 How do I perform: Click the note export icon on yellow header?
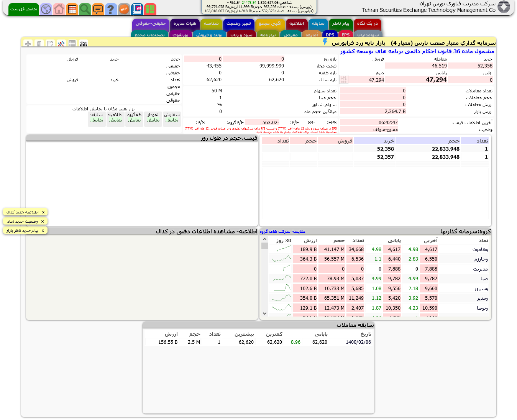coord(50,44)
